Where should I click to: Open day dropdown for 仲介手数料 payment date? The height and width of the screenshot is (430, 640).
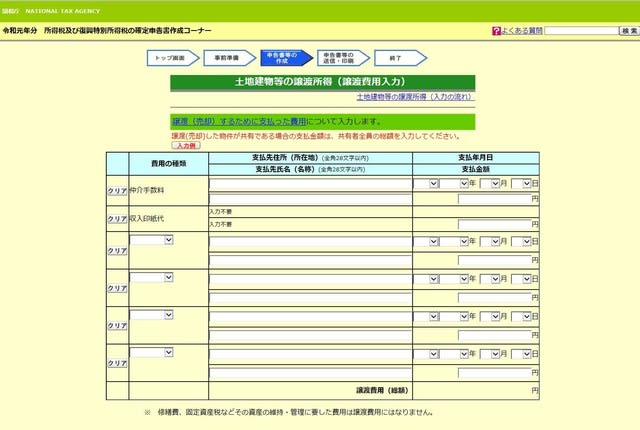(521, 184)
